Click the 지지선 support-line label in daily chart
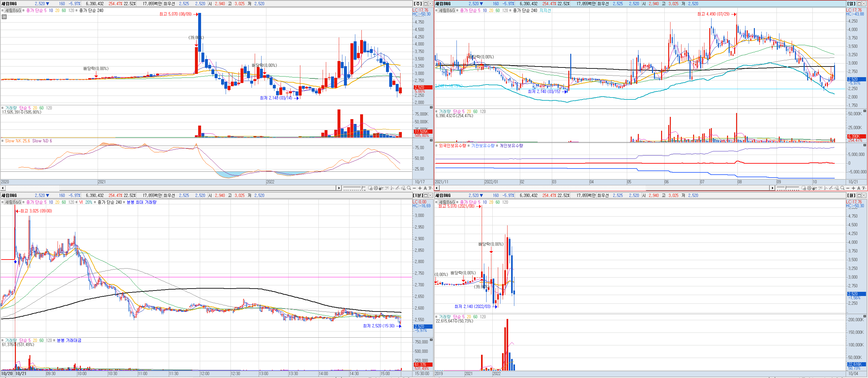The height and width of the screenshot is (378, 868). pyautogui.click(x=545, y=10)
